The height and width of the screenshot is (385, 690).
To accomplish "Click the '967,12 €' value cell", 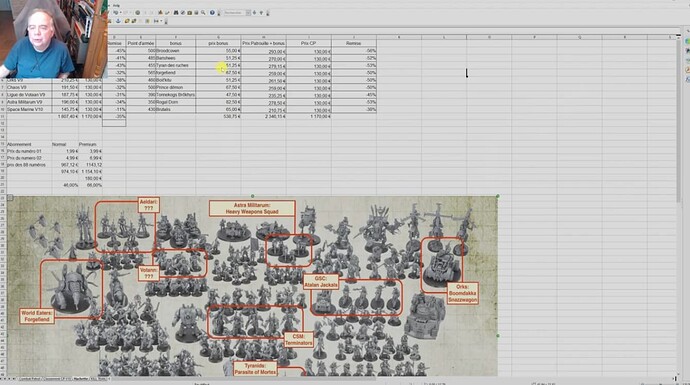I will tap(66, 165).
